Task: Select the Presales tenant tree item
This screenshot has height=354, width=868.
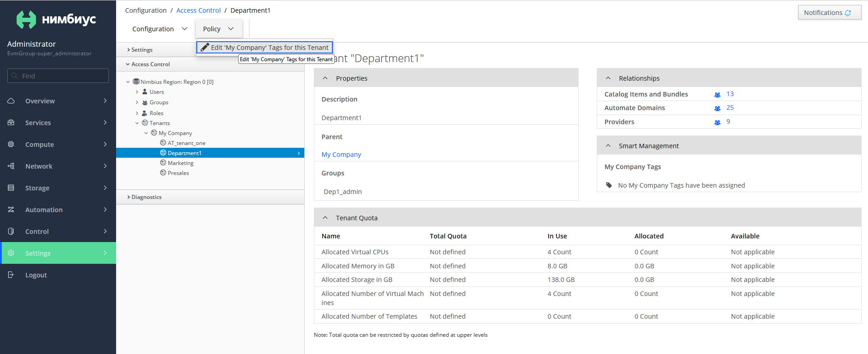Action: click(x=178, y=173)
